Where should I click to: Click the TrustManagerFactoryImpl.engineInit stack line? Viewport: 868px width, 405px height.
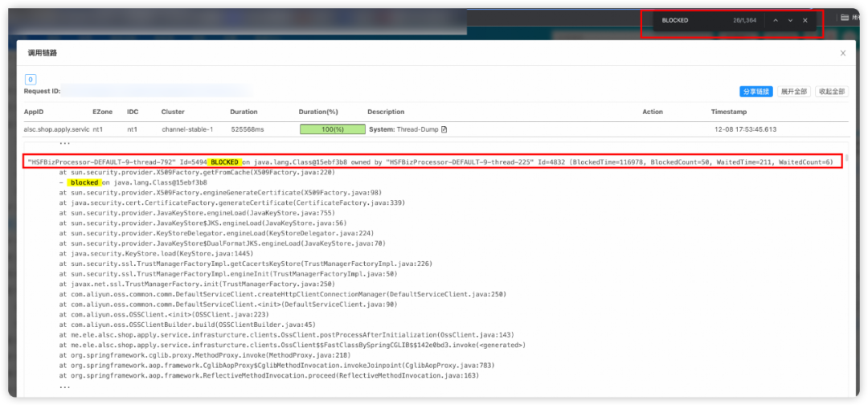click(x=228, y=274)
